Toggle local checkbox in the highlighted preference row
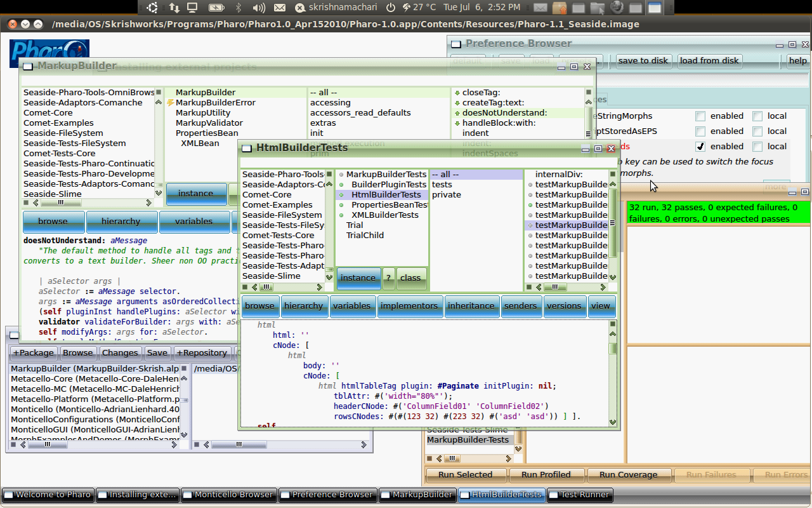 pos(757,147)
